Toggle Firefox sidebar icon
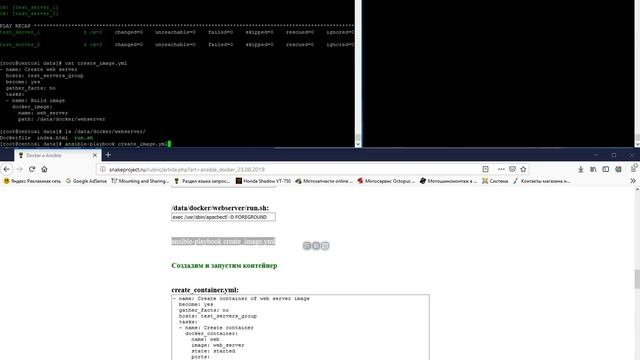640x360 pixels. [x=606, y=169]
